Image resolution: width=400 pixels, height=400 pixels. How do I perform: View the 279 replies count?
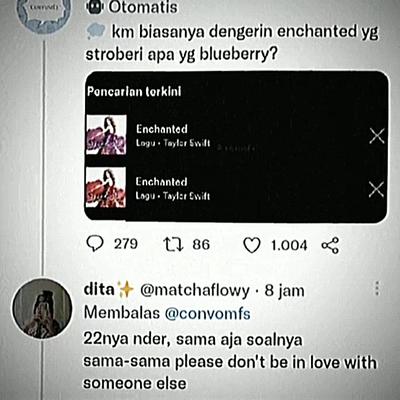(x=126, y=244)
